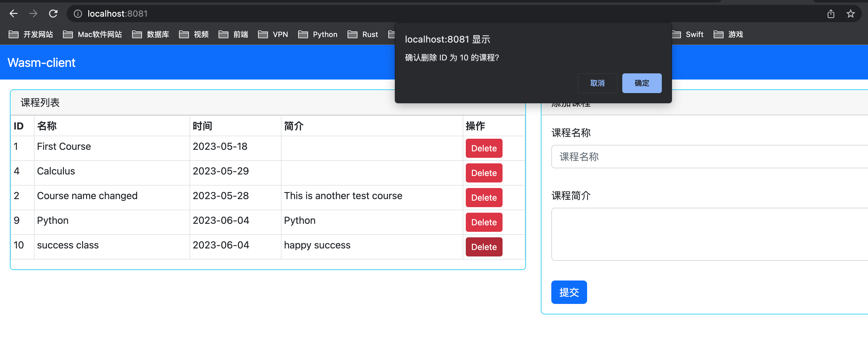868x344 pixels.
Task: Open the 开发网站 bookmark folder
Action: coord(31,34)
